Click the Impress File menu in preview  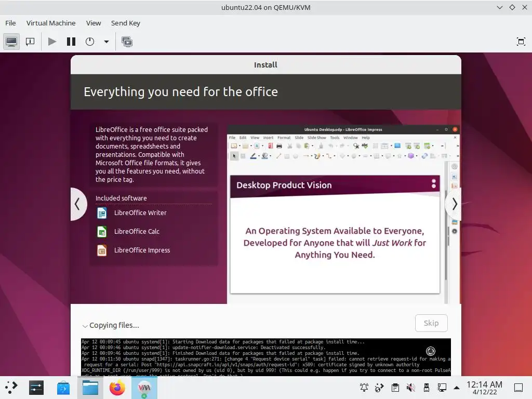[232, 138]
